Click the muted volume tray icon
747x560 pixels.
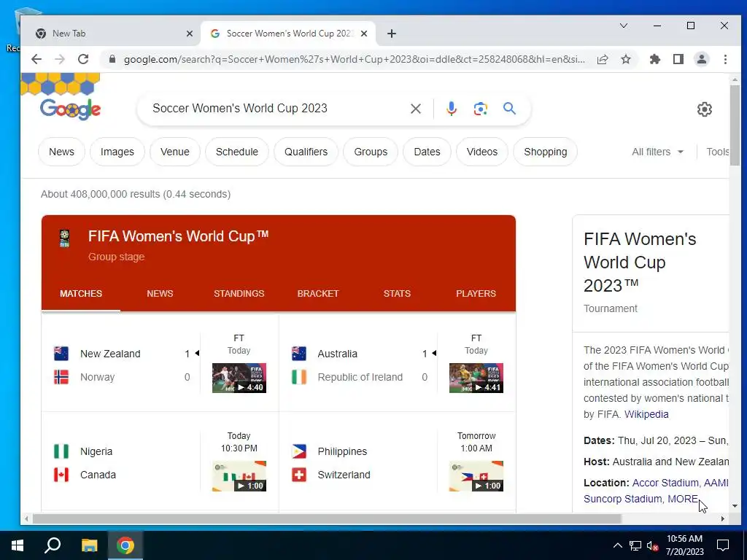tap(652, 545)
